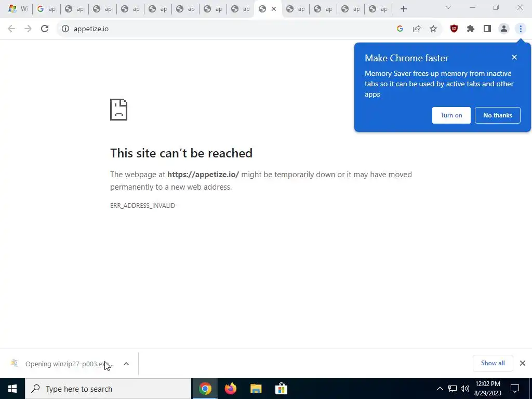Image resolution: width=532 pixels, height=399 pixels.
Task: Open Chrome from the taskbar
Action: click(x=205, y=389)
